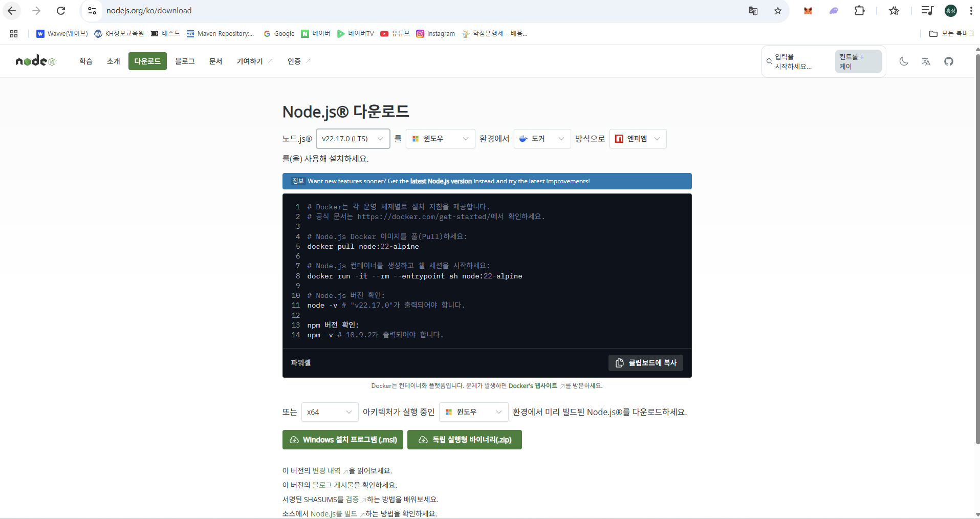Click the 컨트롤 + 케이 shortcut badge
This screenshot has width=980, height=519.
click(x=858, y=61)
